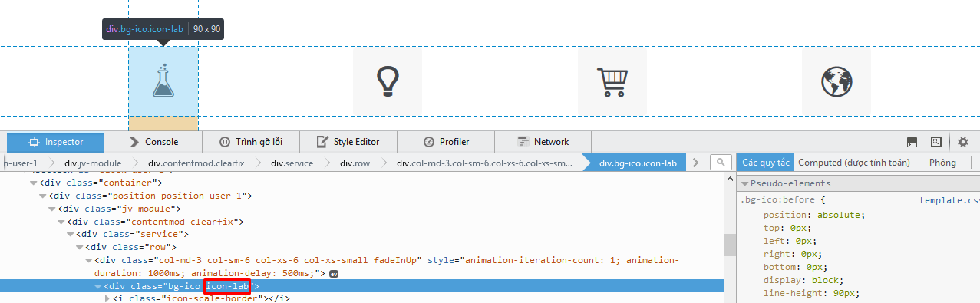The width and height of the screenshot is (980, 303).
Task: Collapse the div class="container" node
Action: (x=33, y=183)
